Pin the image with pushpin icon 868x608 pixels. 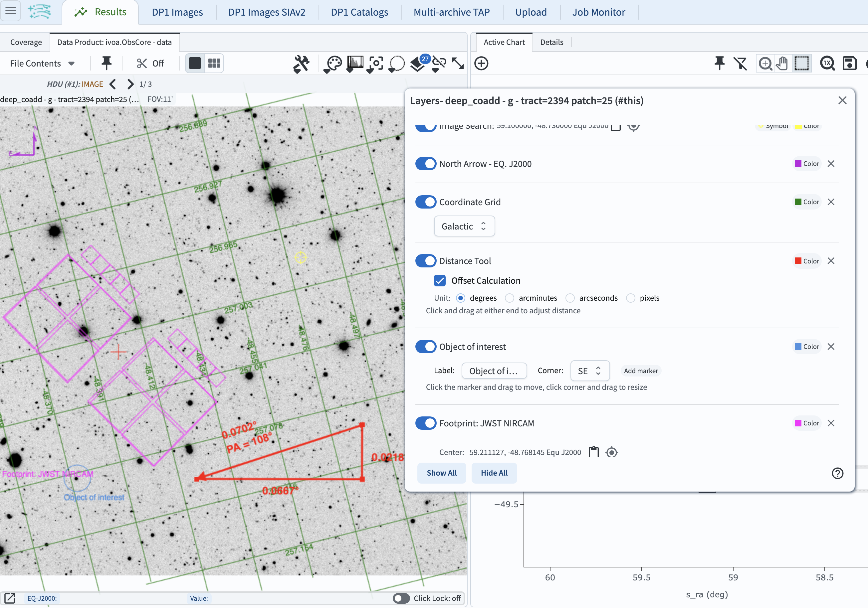click(x=106, y=63)
